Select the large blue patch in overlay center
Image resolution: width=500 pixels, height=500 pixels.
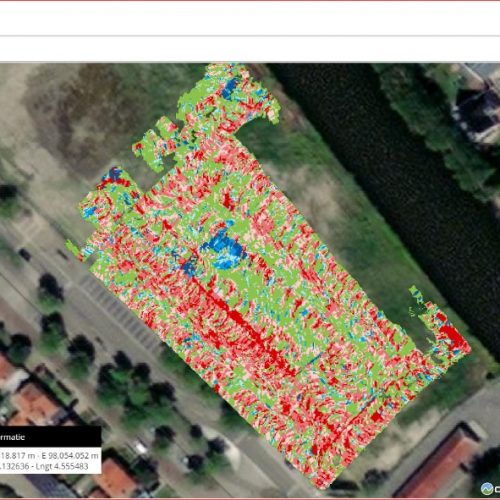click(x=224, y=248)
